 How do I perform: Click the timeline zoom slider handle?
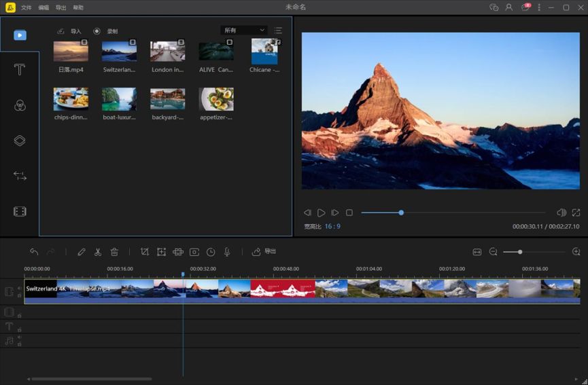coord(520,252)
